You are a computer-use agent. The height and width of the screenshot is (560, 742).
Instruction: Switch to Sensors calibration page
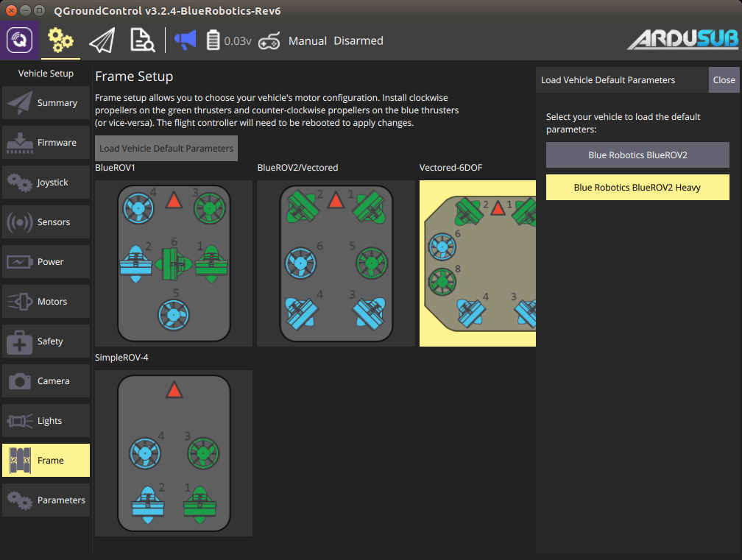coord(46,222)
